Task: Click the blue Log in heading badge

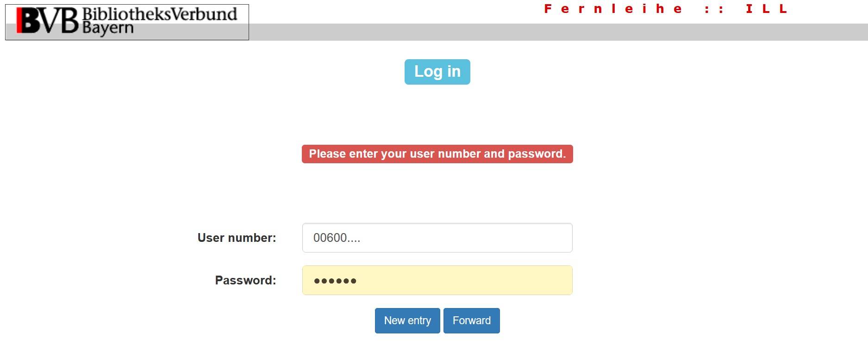Action: coord(437,72)
